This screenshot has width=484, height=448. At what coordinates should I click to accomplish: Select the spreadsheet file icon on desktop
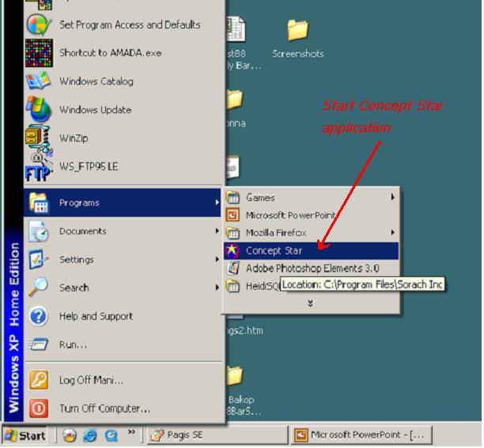click(236, 29)
